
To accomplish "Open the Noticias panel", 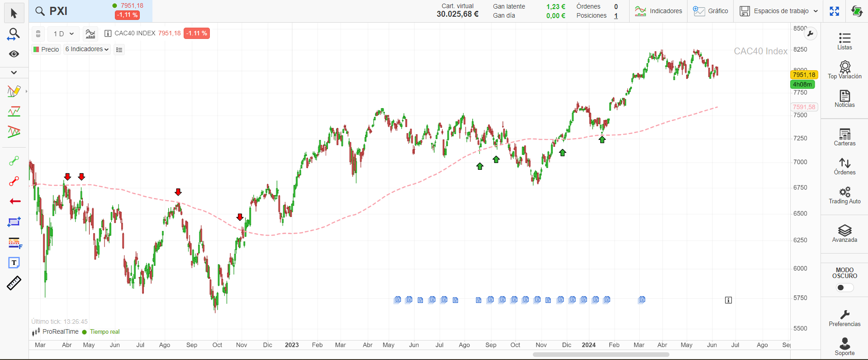I will pyautogui.click(x=844, y=99).
